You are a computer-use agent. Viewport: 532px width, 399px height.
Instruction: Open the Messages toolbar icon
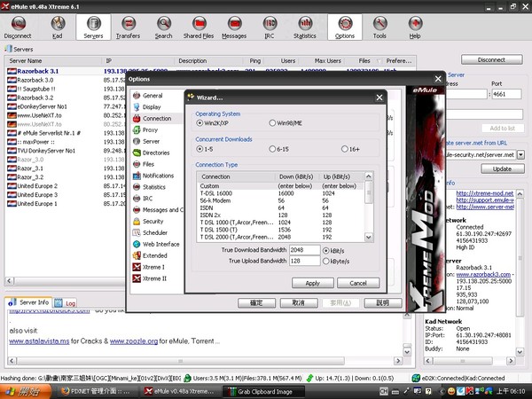coord(234,27)
